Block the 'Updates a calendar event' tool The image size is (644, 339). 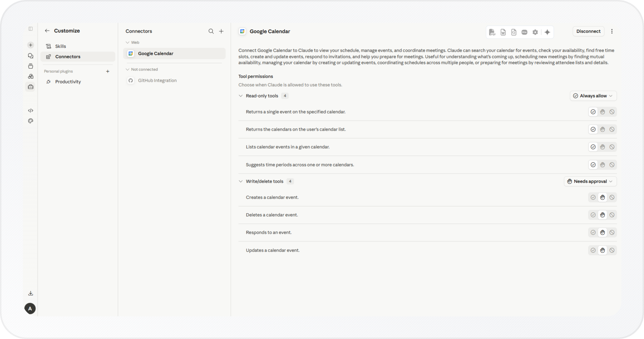pyautogui.click(x=612, y=250)
